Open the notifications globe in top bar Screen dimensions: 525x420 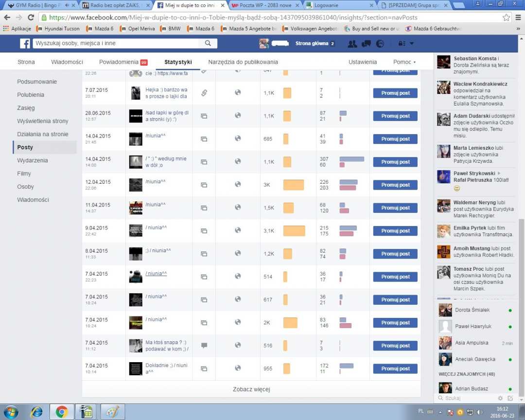pyautogui.click(x=380, y=44)
